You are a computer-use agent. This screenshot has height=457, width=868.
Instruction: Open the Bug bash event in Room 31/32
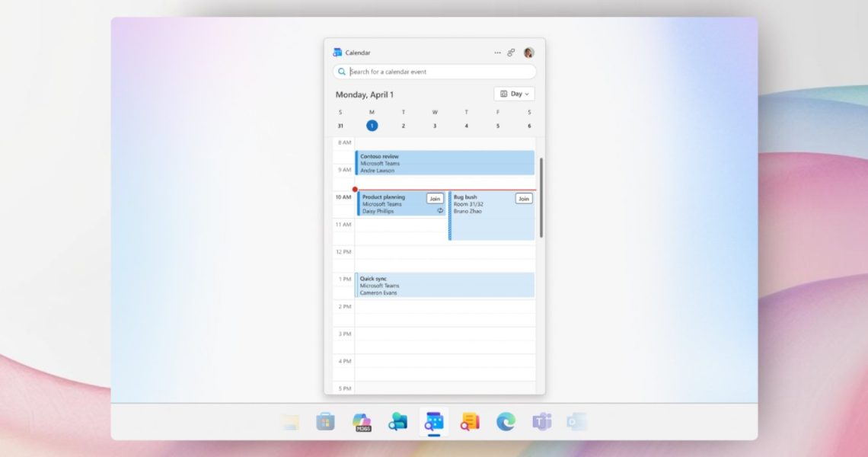pyautogui.click(x=492, y=216)
